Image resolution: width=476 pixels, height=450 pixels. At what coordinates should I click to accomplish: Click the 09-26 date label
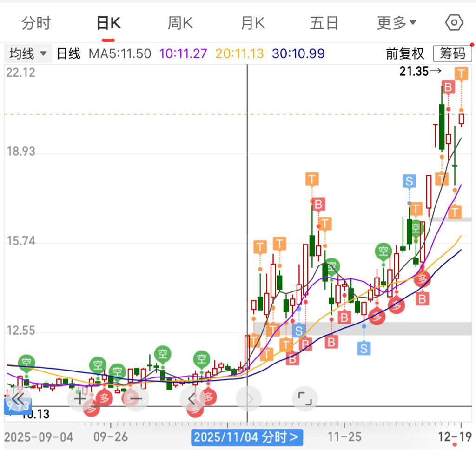[x=111, y=437]
